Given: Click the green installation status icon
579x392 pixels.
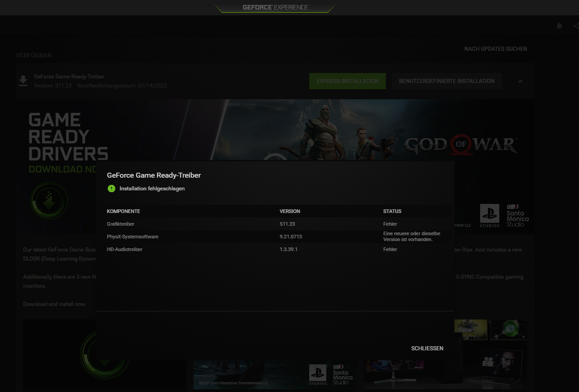Looking at the screenshot, I should pos(112,189).
